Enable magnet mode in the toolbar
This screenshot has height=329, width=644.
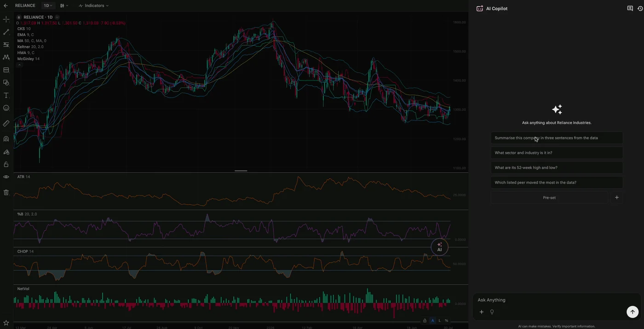[x=6, y=139]
